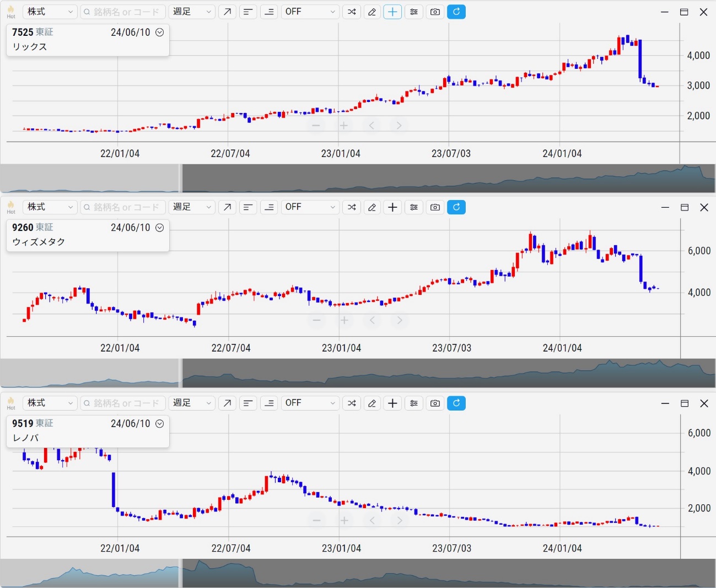Select the pencil drawing tool in the 9519 chart toolbar
This screenshot has width=716, height=588.
pos(372,403)
